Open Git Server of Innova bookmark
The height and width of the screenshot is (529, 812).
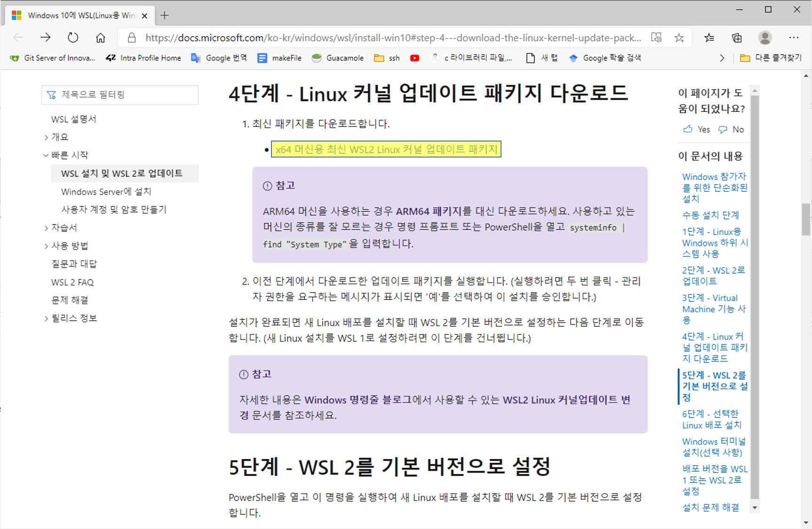pos(53,58)
